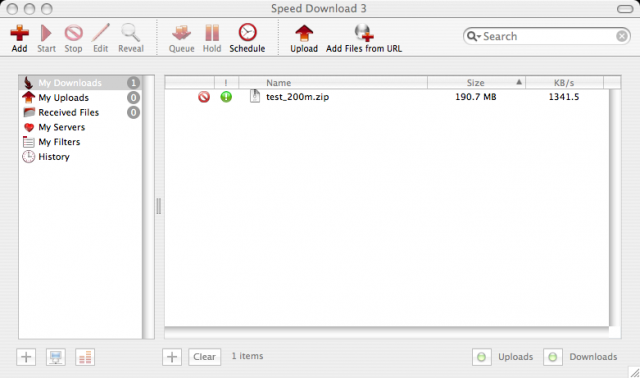Click the download list vertical scrollbar

[x=615, y=208]
